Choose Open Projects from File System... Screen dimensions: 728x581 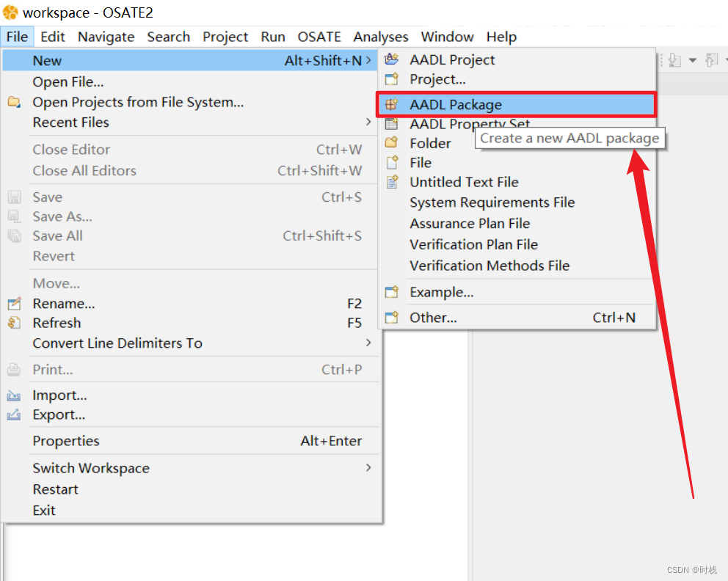pyautogui.click(x=190, y=102)
